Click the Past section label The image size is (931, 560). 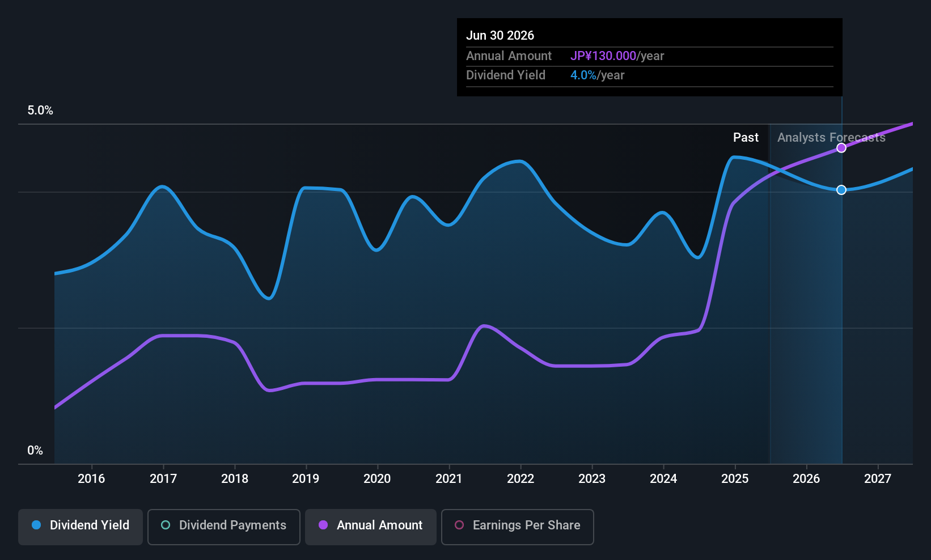pos(746,138)
